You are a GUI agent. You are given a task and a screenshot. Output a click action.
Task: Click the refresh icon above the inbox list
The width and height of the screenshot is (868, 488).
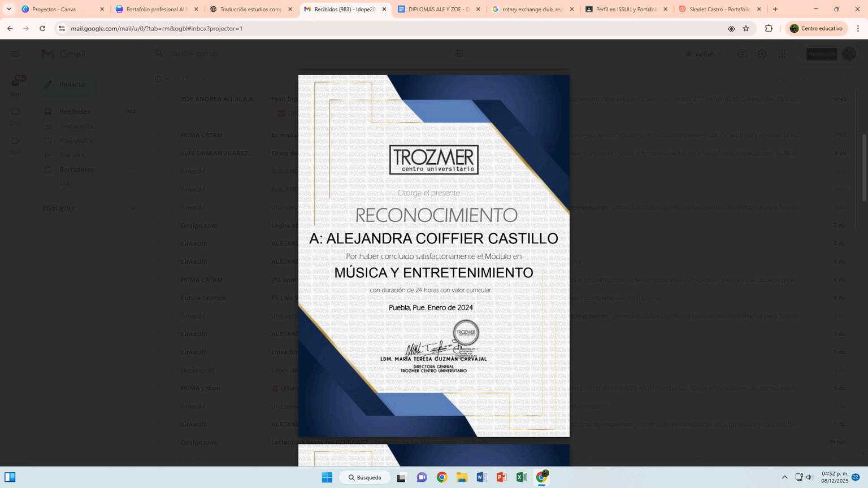185,79
